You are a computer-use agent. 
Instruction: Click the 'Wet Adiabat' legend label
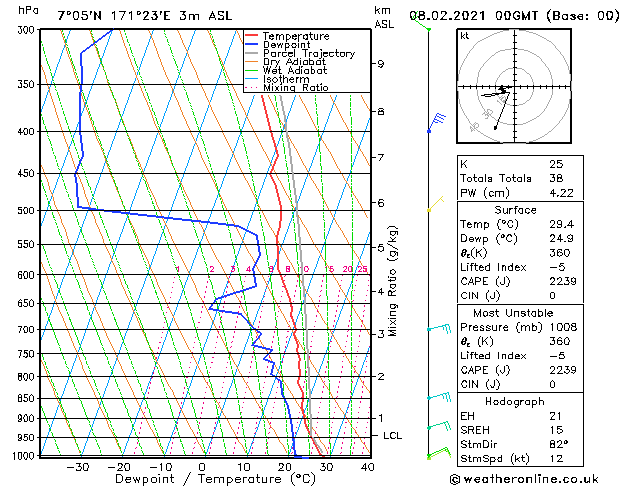pyautogui.click(x=295, y=71)
